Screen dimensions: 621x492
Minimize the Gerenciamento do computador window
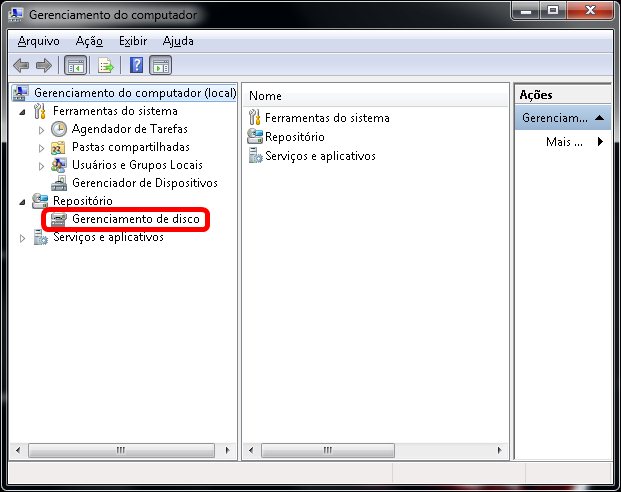(526, 11)
